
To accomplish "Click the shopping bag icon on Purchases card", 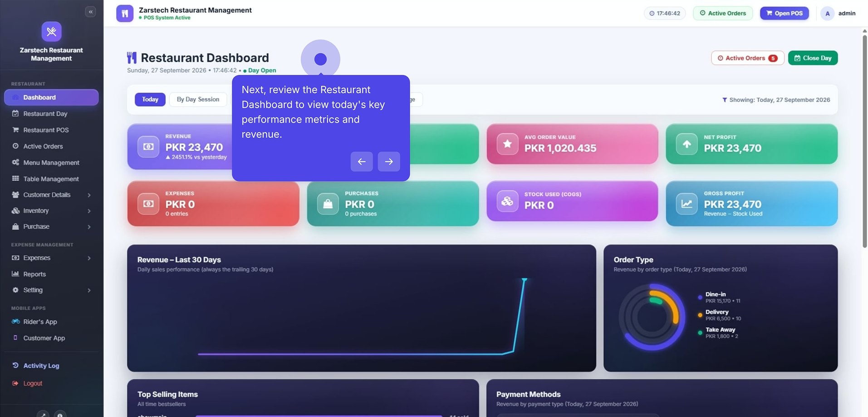I will pos(328,204).
